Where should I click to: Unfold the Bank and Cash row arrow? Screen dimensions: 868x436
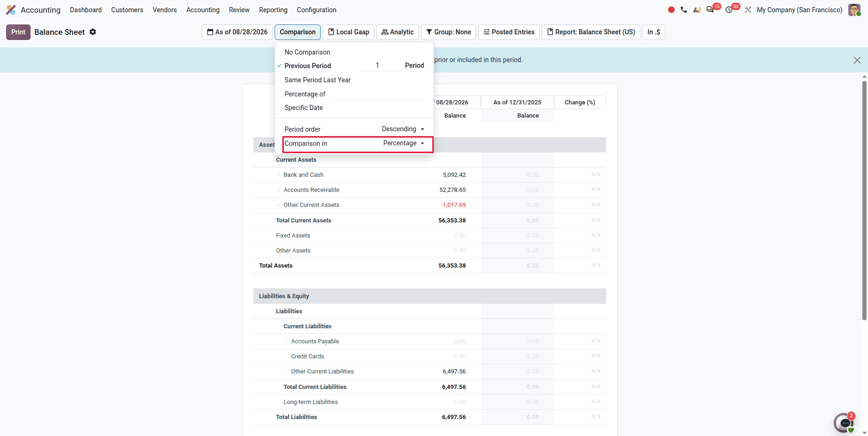pyautogui.click(x=279, y=175)
